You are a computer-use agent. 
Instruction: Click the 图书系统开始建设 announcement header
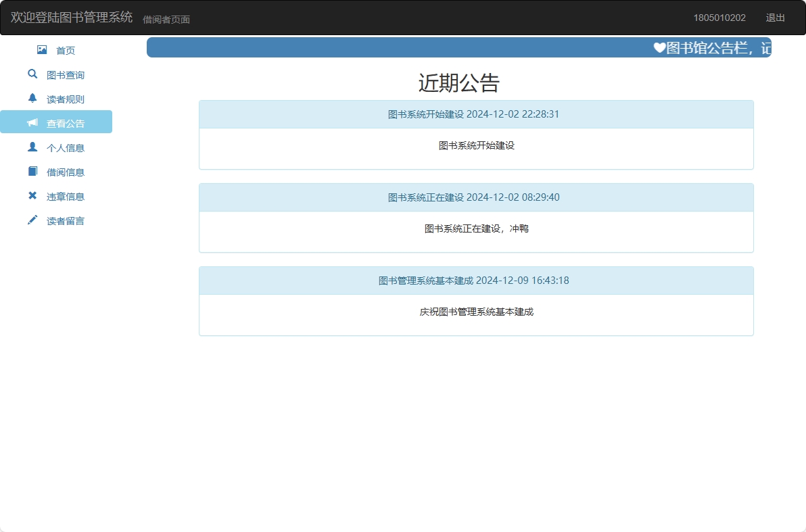click(473, 114)
